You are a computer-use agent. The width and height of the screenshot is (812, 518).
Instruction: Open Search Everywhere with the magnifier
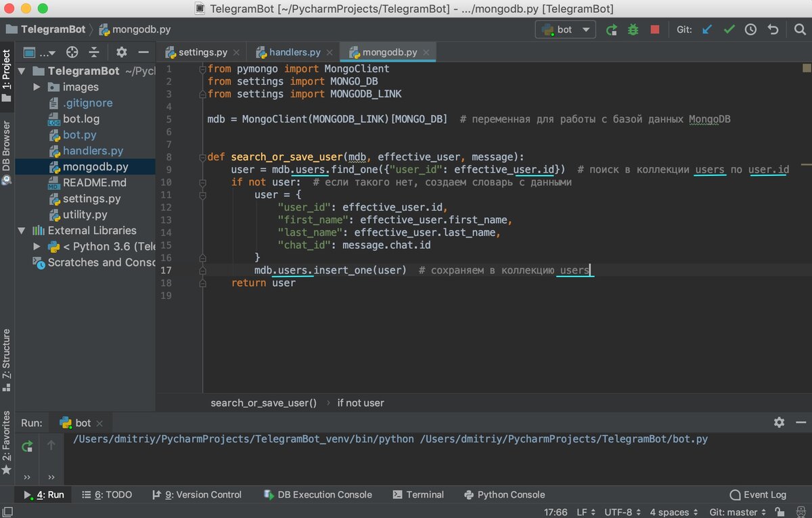pyautogui.click(x=798, y=29)
